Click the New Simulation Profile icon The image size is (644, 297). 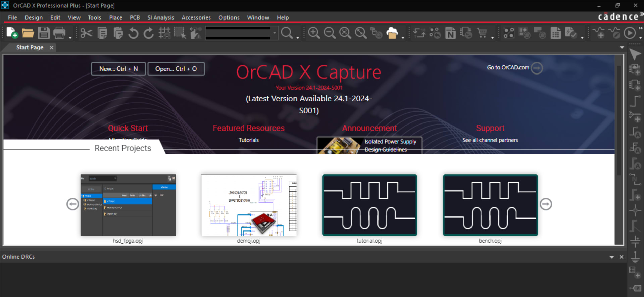(x=599, y=33)
